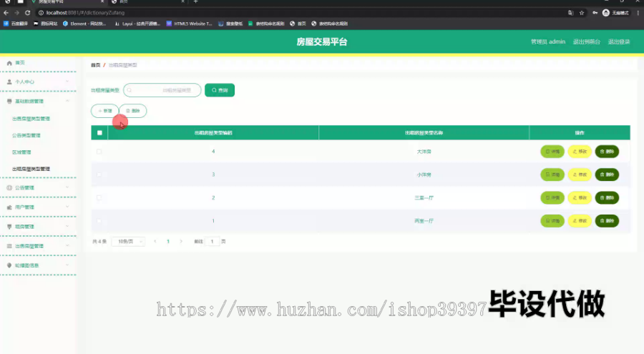This screenshot has width=644, height=354.
Task: Toggle the select-all checkbox in table header
Action: tap(99, 132)
